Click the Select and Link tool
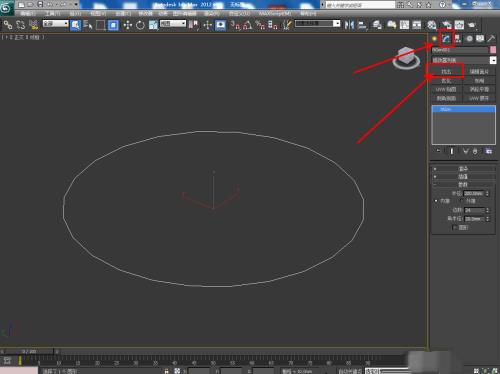 8,25
